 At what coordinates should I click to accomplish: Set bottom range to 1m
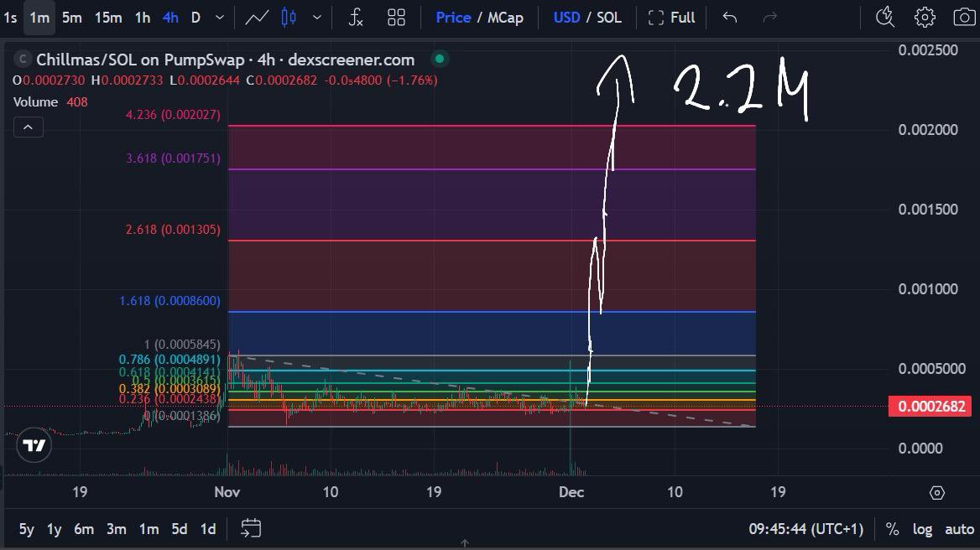pos(149,529)
